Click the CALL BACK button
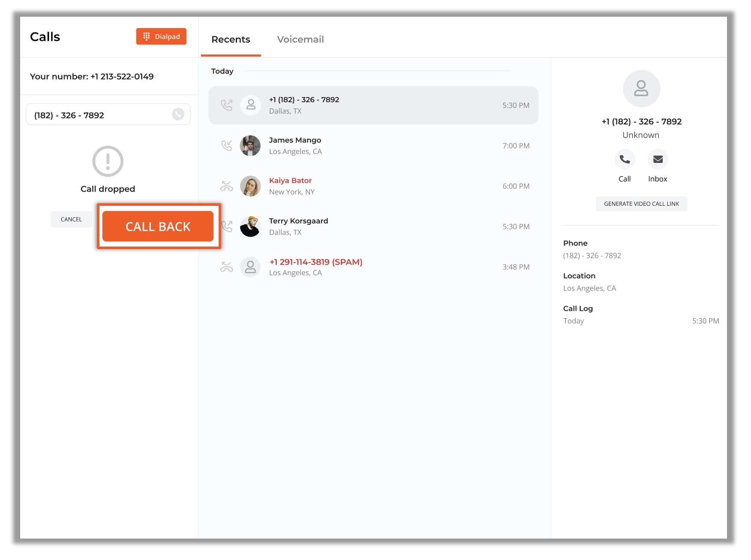This screenshot has width=751, height=560. (x=158, y=226)
